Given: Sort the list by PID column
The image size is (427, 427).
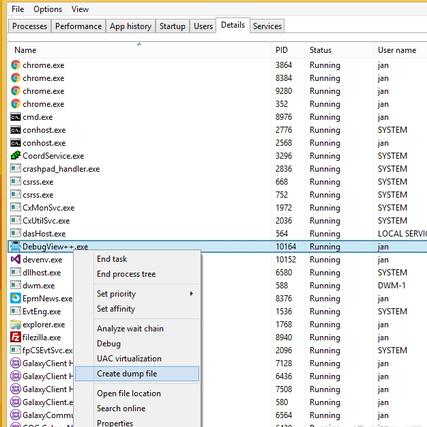Looking at the screenshot, I should 281,50.
